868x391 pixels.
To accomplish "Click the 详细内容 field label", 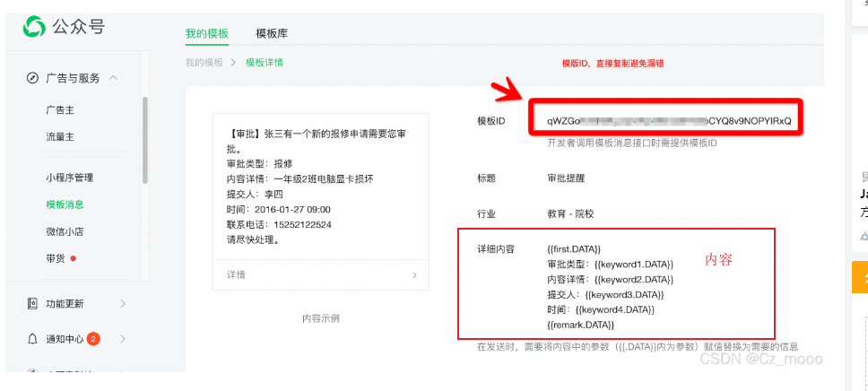I will (496, 249).
